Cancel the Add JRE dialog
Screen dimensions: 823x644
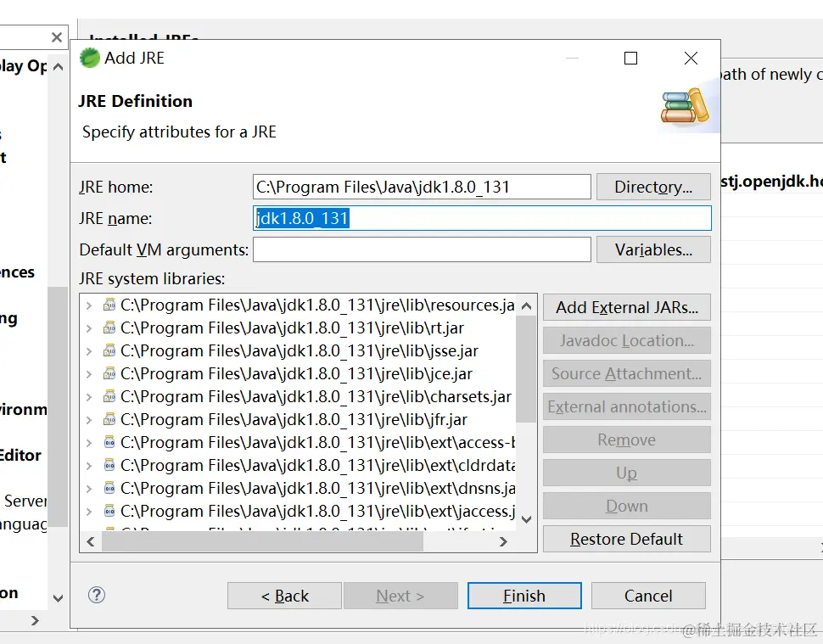[x=648, y=596]
